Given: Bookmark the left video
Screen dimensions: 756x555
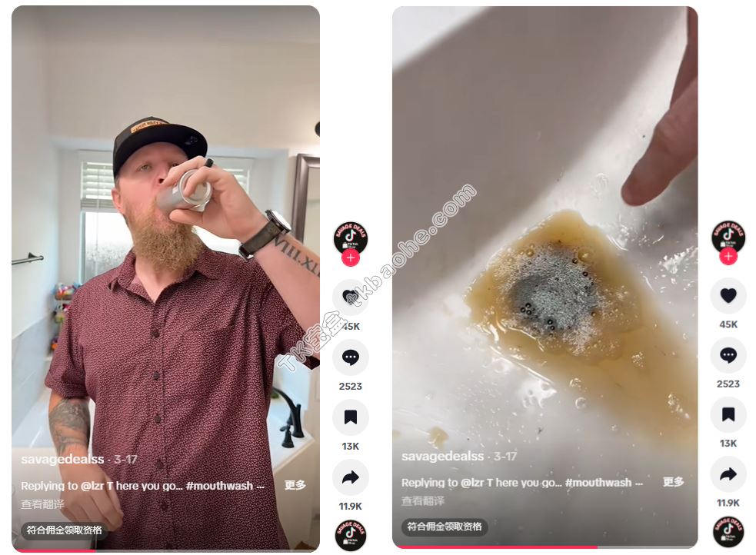Looking at the screenshot, I should (351, 417).
